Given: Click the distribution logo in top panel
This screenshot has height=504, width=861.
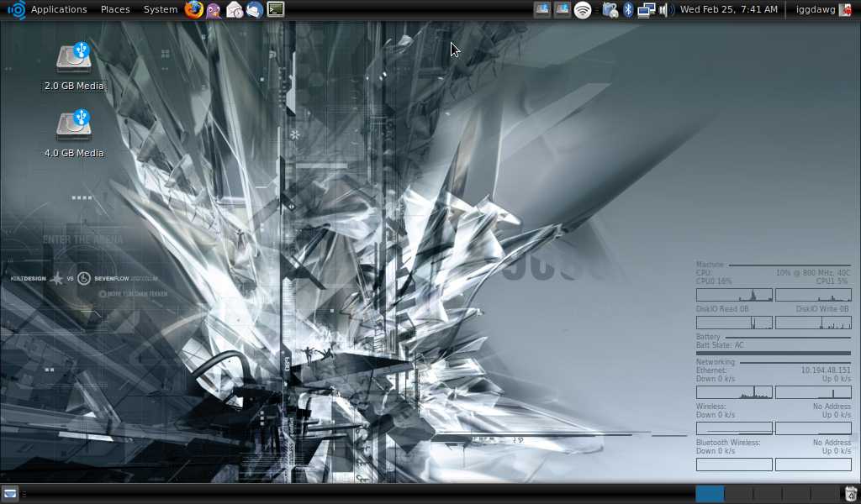Looking at the screenshot, I should (17, 10).
